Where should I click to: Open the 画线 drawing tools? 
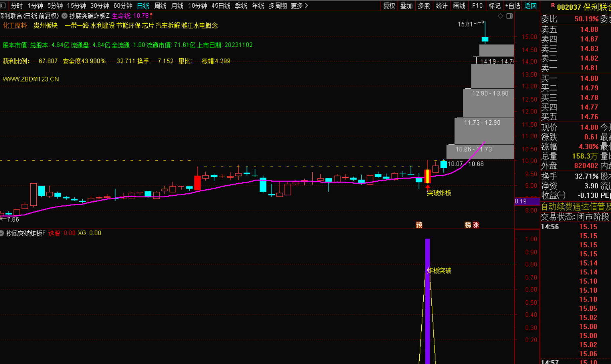point(459,6)
